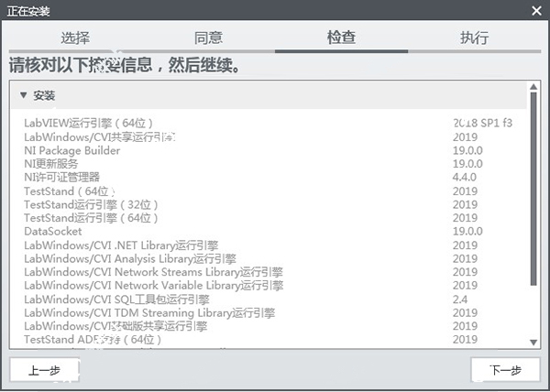Click version 4.4.0 value

coord(465,177)
